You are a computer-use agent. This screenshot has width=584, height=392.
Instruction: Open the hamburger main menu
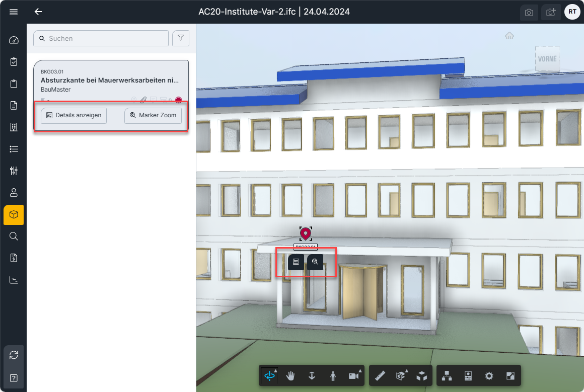coord(14,12)
